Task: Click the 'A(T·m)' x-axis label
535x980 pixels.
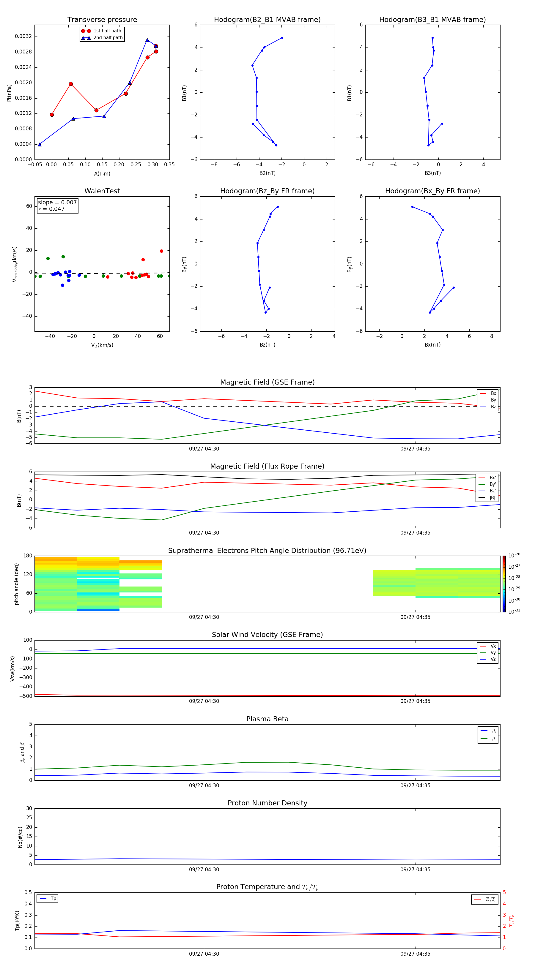Action: 102,174
